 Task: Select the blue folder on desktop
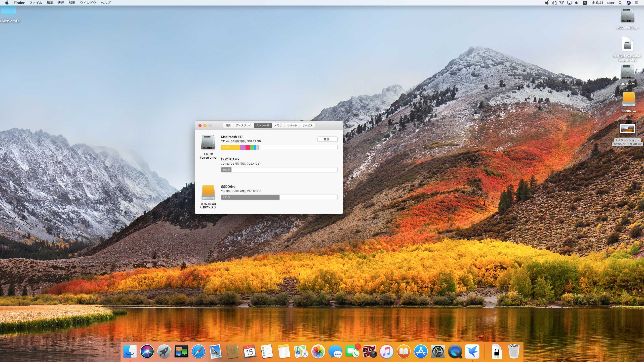point(8,11)
